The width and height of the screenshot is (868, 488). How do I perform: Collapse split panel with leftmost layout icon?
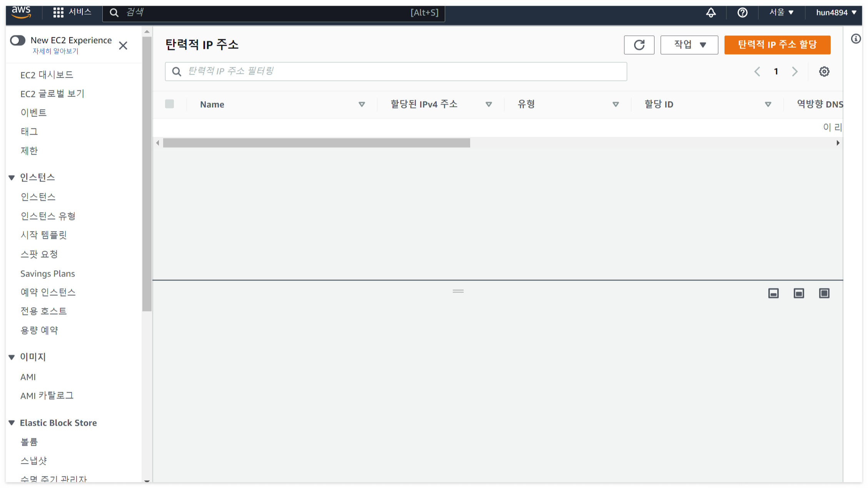773,293
